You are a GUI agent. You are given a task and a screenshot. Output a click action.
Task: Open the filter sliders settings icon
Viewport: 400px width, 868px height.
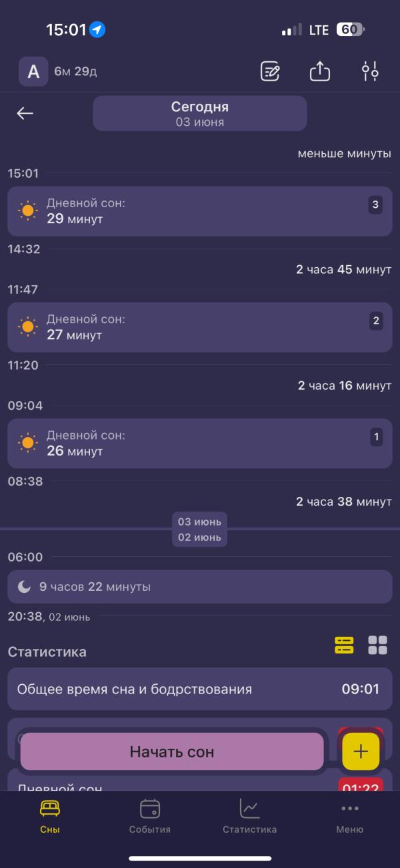(x=370, y=71)
